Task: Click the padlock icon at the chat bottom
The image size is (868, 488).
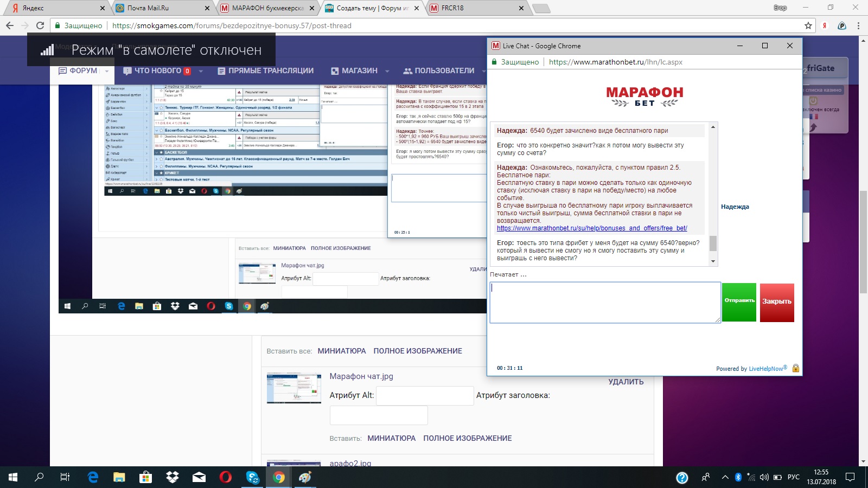Action: (796, 368)
